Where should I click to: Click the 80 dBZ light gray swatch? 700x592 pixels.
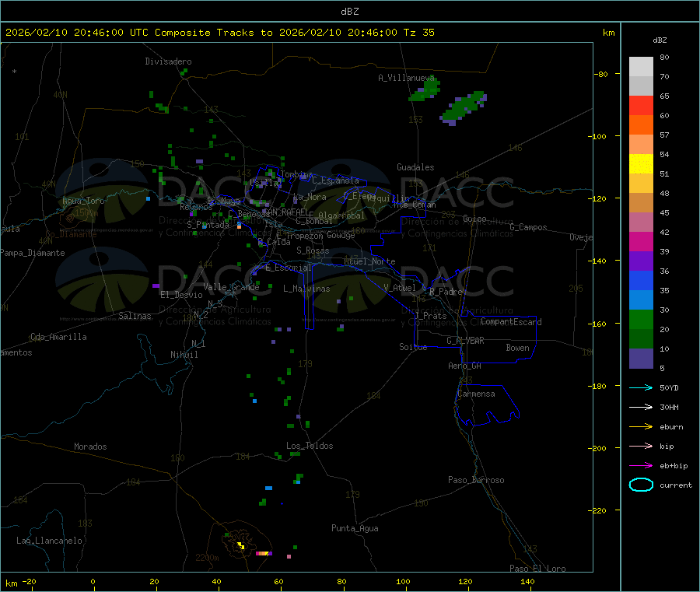641,67
